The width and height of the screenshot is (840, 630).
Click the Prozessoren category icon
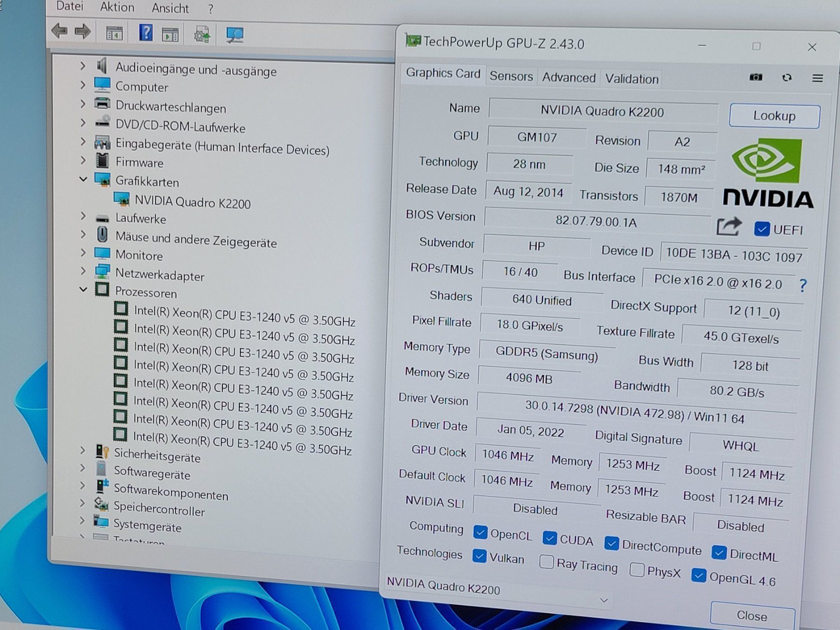click(102, 290)
